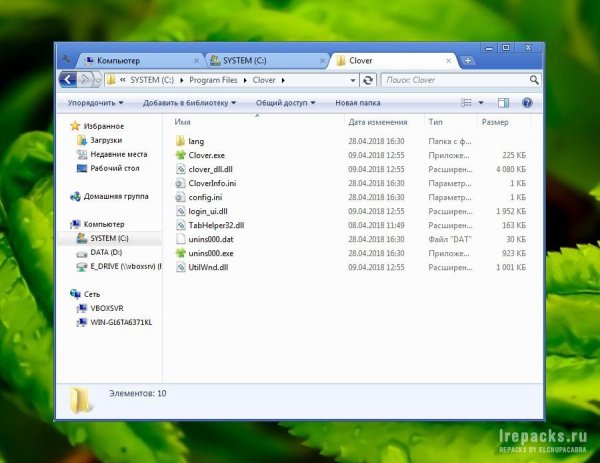Open Добавить в библиотеку dropdown

point(189,103)
